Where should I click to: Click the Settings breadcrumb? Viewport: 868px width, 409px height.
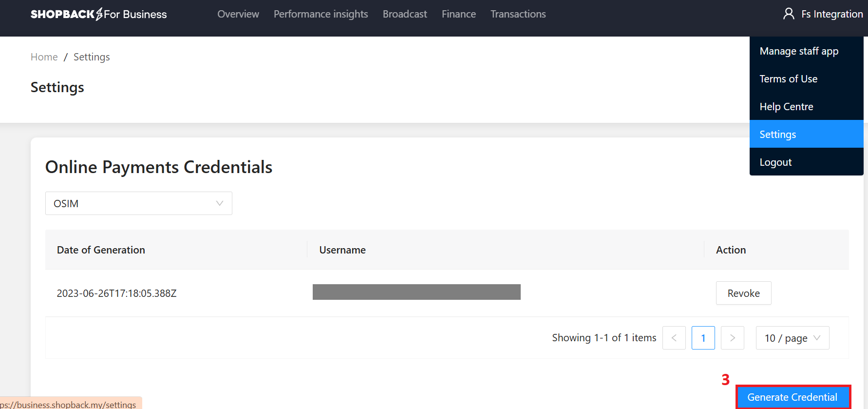pyautogui.click(x=92, y=57)
